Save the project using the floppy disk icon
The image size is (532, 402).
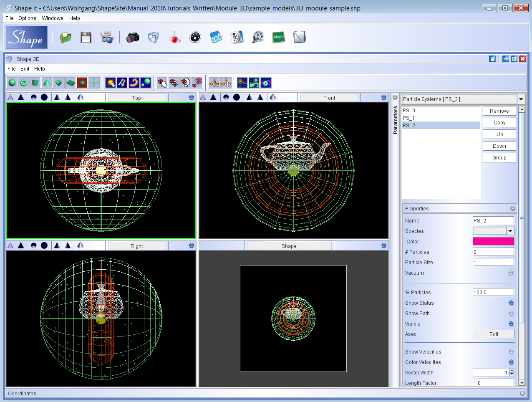click(86, 38)
